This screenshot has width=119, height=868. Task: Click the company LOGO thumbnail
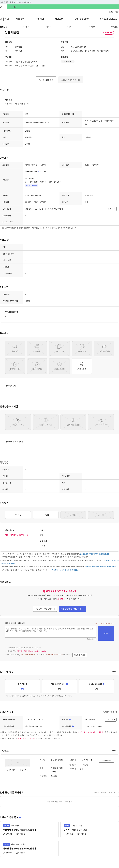point(17,763)
